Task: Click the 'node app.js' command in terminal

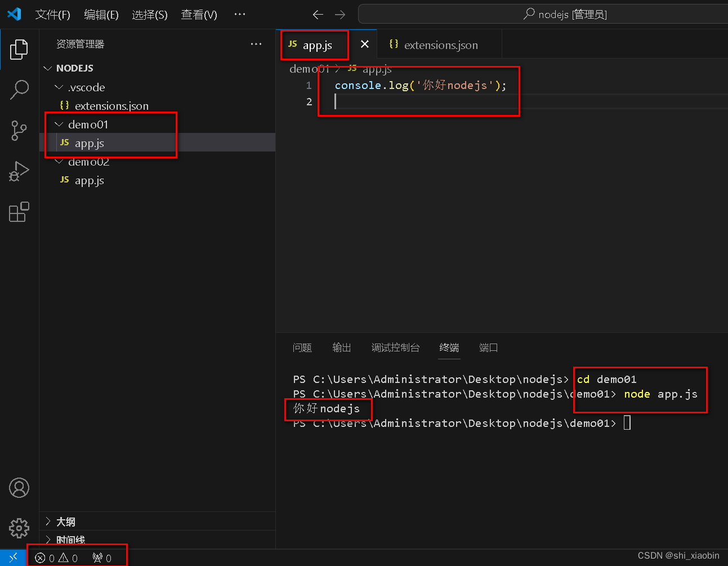Action: point(660,394)
